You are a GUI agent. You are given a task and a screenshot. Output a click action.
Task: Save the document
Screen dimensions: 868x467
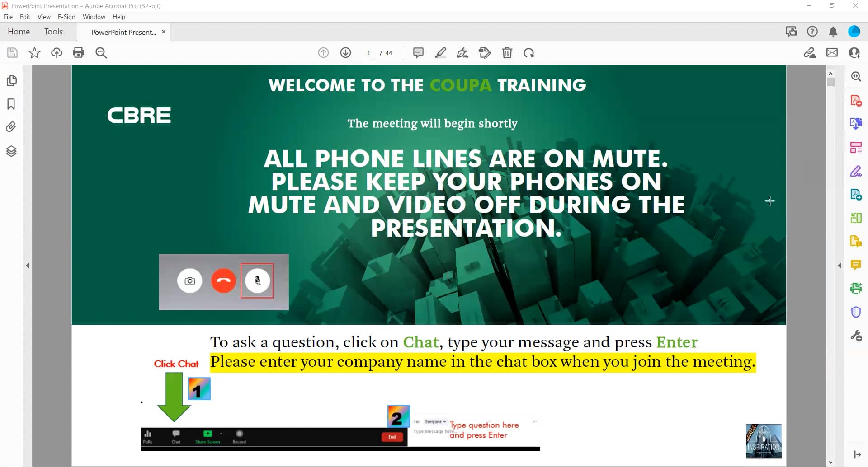(x=12, y=53)
